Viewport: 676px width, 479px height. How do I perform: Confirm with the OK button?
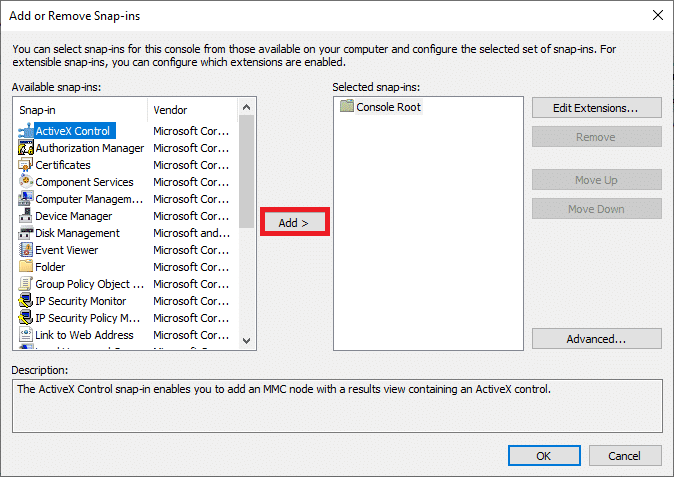click(544, 456)
